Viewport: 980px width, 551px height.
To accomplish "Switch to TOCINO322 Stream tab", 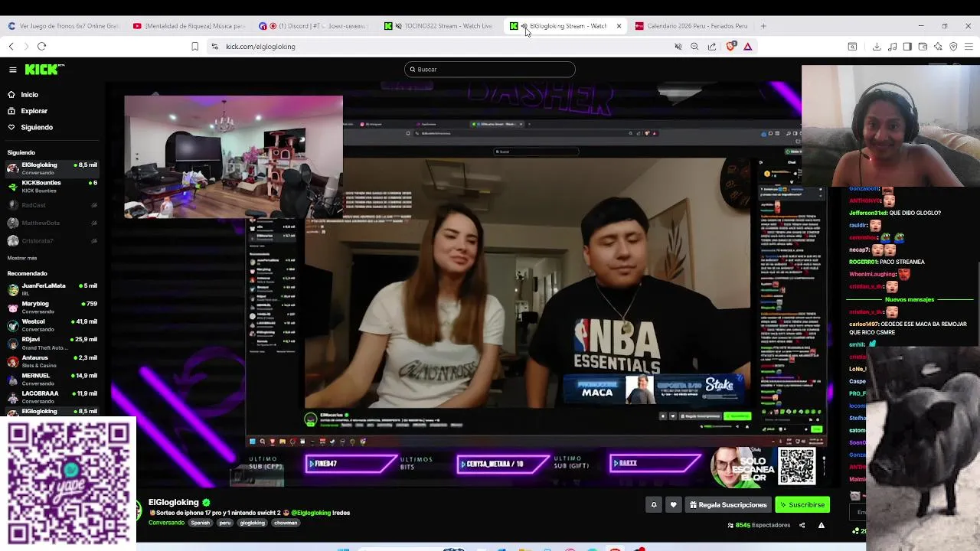I will tap(440, 26).
